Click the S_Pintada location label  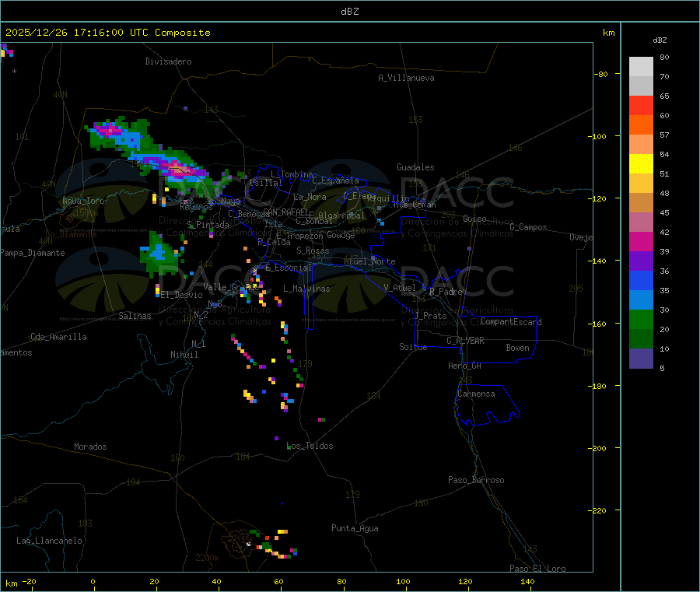pos(208,225)
